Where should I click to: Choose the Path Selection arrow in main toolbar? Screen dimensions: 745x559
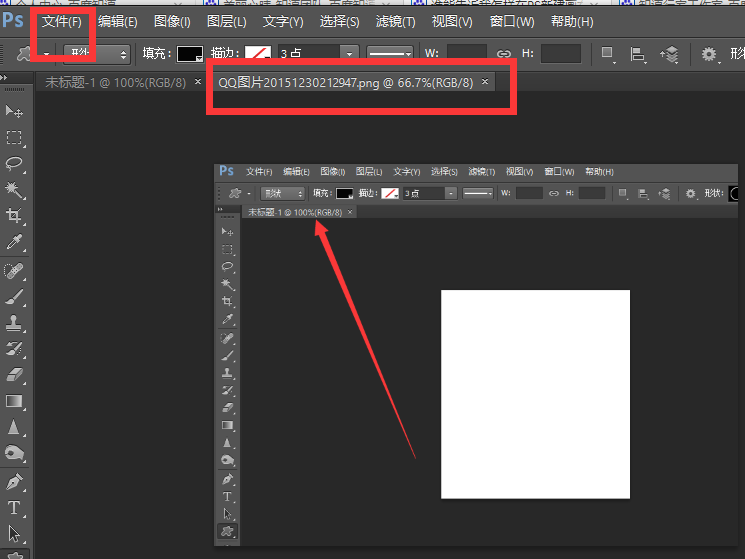(14, 534)
